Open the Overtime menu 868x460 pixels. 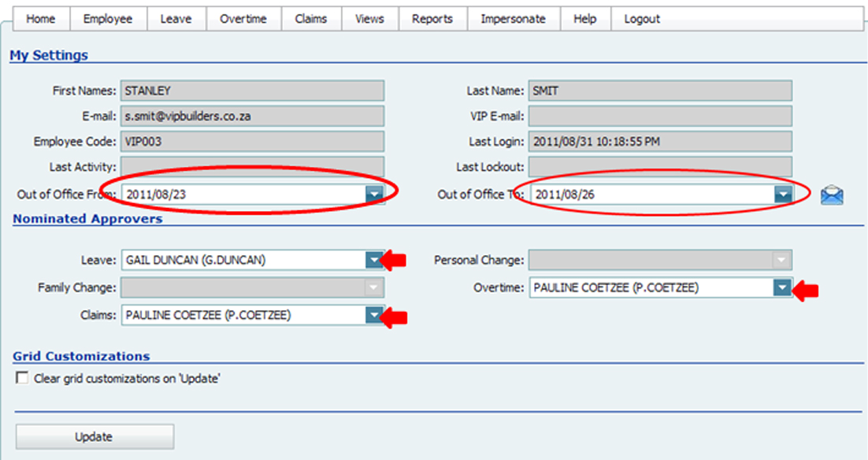(243, 19)
